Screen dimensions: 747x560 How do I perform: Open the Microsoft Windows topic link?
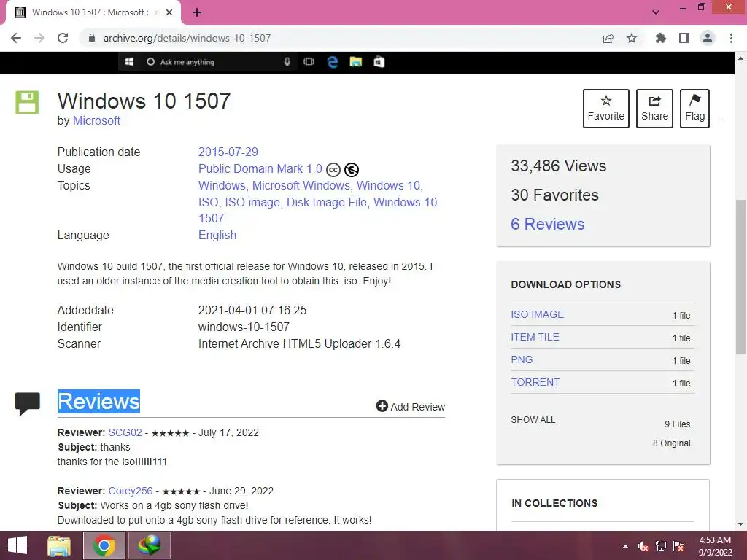[x=301, y=185]
